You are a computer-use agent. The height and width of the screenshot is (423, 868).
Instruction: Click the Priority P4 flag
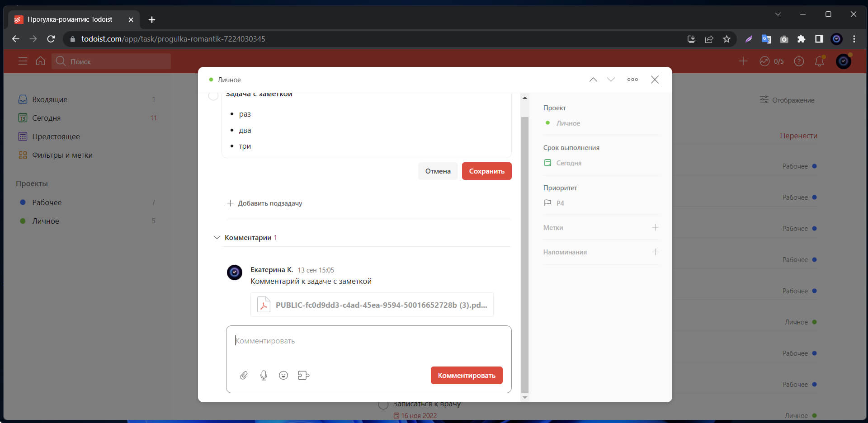[x=554, y=203]
